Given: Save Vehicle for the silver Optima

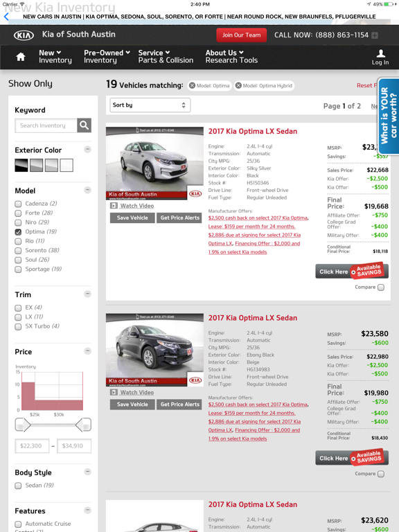Looking at the screenshot, I should pos(132,218).
